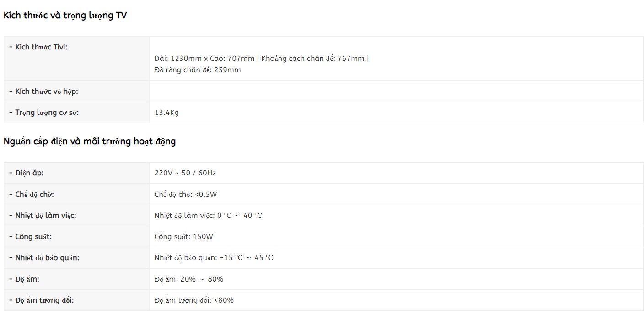Viewport: 644px width, 315px height.
Task: Select the working temperature value 0 ℃ ~ 40 ℃
Action: (239, 216)
